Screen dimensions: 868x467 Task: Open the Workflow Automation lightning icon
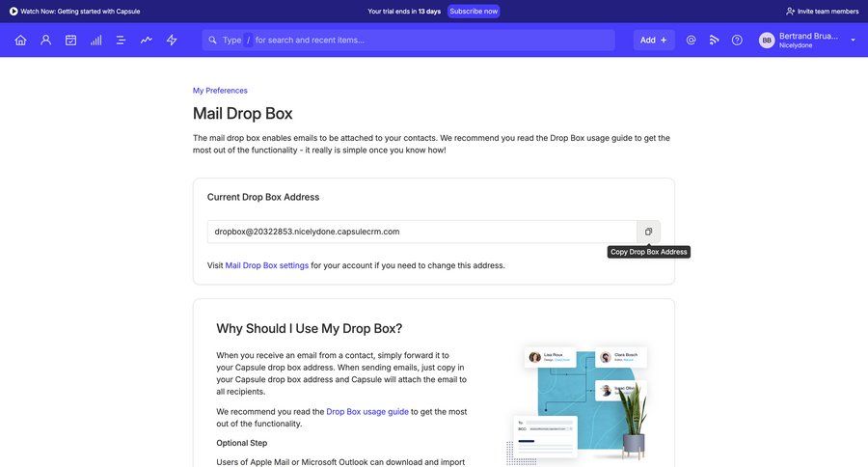(x=172, y=40)
